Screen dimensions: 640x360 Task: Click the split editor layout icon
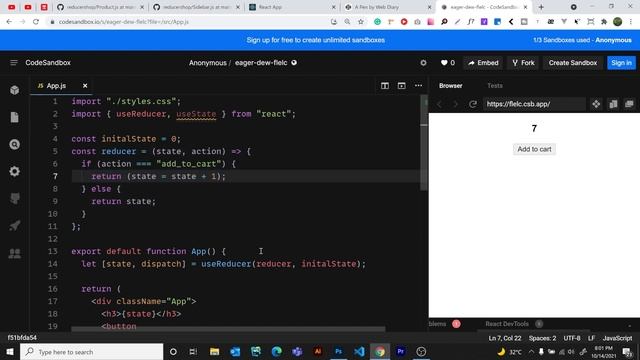pyautogui.click(x=385, y=86)
